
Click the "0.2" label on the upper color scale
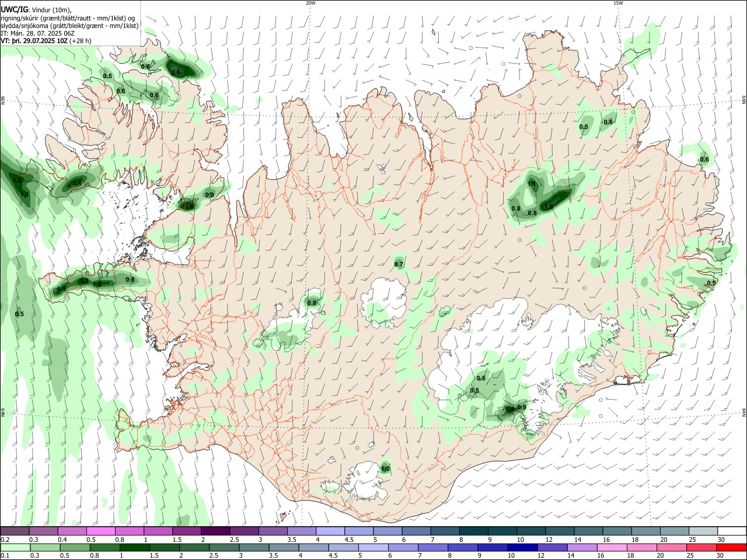5,540
